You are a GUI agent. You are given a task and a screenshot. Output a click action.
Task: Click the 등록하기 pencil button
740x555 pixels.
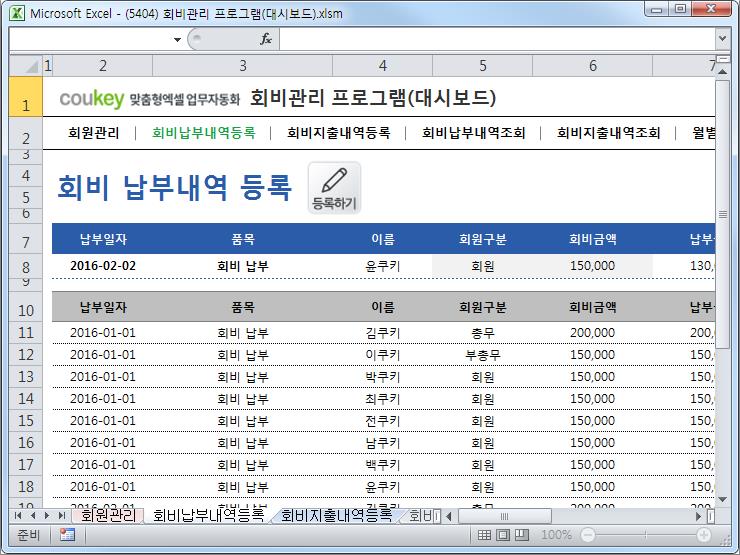pyautogui.click(x=334, y=188)
